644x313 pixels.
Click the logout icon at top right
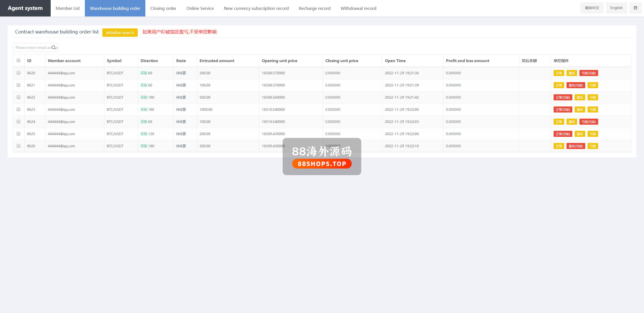[x=635, y=8]
